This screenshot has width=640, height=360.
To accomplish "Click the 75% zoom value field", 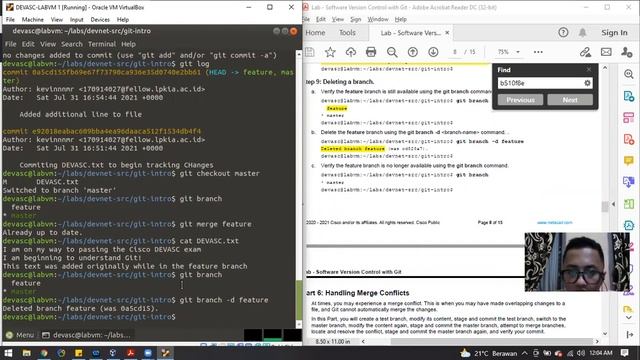I will pos(503,52).
